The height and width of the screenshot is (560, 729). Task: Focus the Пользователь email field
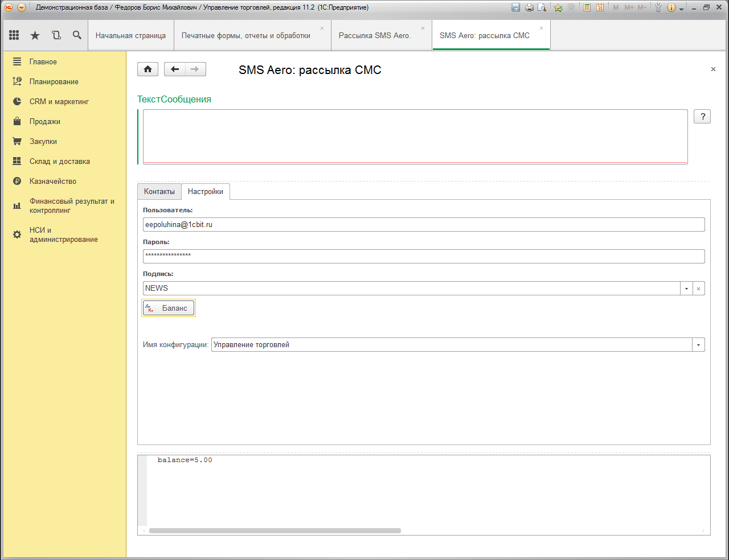point(424,225)
